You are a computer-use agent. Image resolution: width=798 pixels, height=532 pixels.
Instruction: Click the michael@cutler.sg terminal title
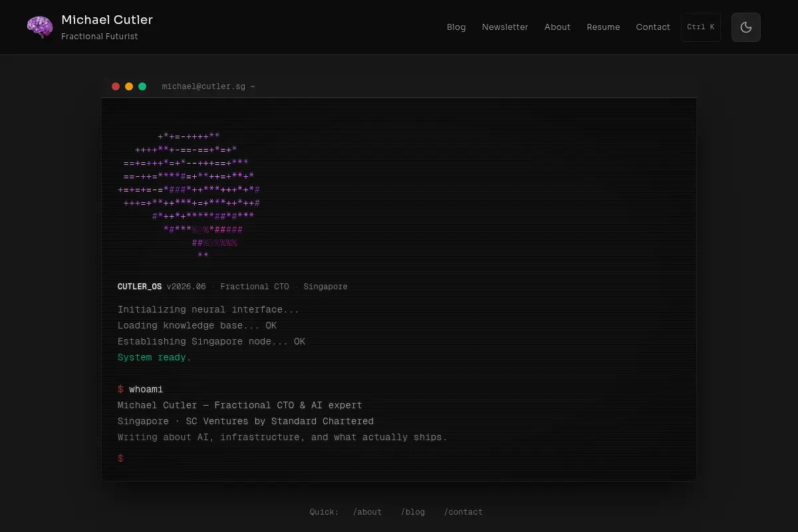coord(209,86)
